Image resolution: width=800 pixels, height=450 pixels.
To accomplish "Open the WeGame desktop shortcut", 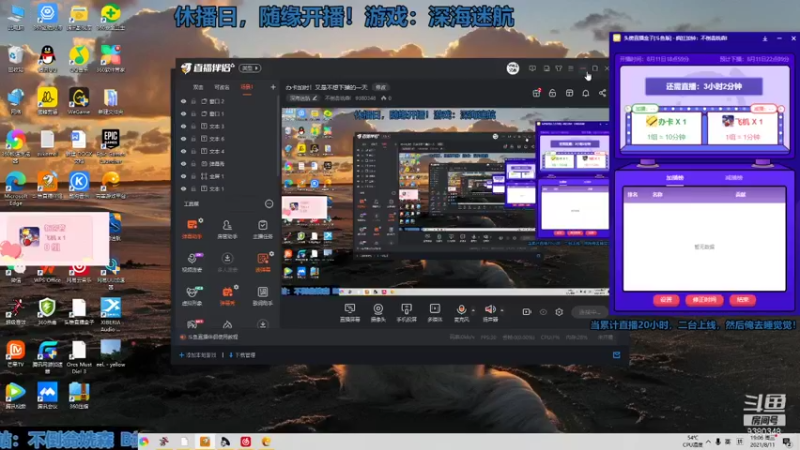I will 79,101.
